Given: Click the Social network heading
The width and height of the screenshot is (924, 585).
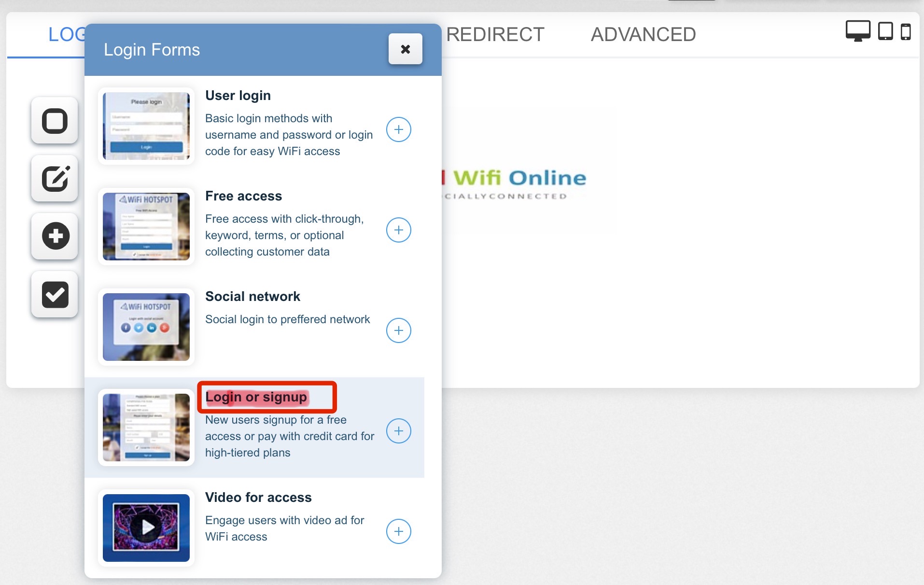Looking at the screenshot, I should 252,297.
